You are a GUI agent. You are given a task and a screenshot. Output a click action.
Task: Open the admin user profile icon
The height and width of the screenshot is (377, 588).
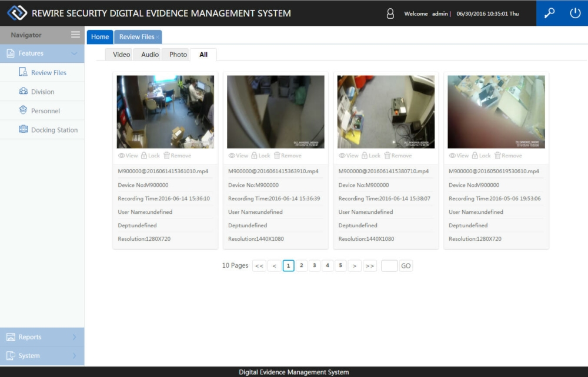coord(390,14)
